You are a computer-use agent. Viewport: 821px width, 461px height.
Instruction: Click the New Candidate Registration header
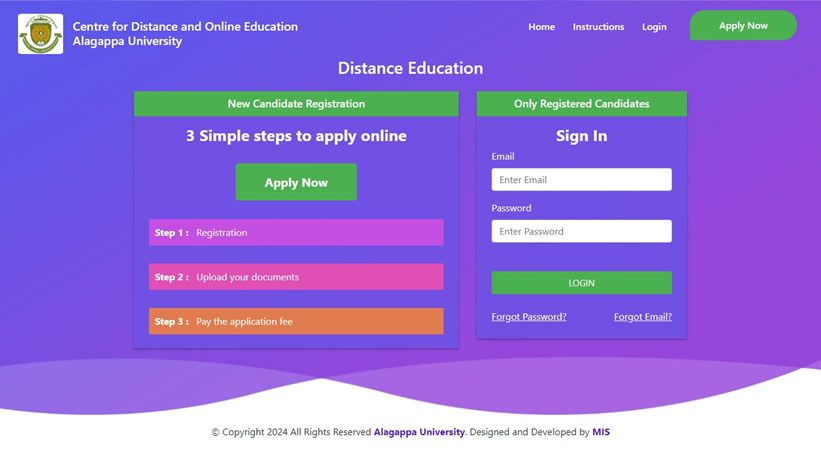click(x=296, y=104)
